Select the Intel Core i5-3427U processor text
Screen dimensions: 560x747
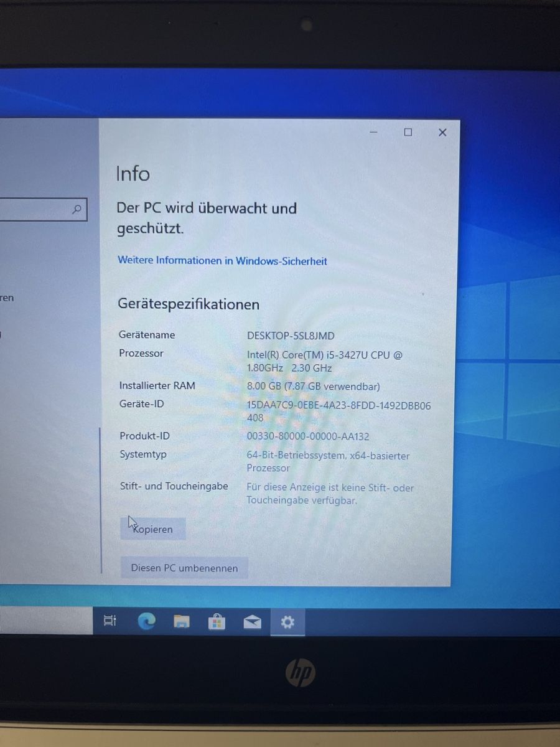point(325,361)
